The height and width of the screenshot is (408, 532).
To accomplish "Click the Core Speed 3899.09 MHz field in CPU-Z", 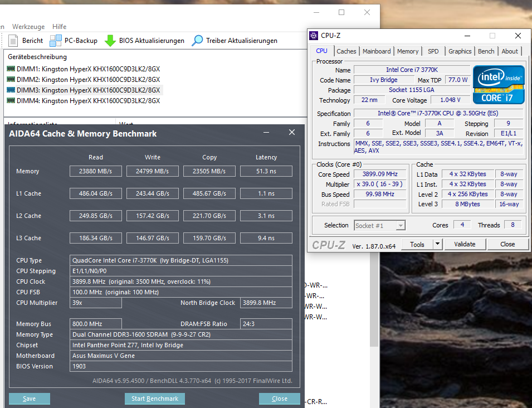I will coord(380,174).
